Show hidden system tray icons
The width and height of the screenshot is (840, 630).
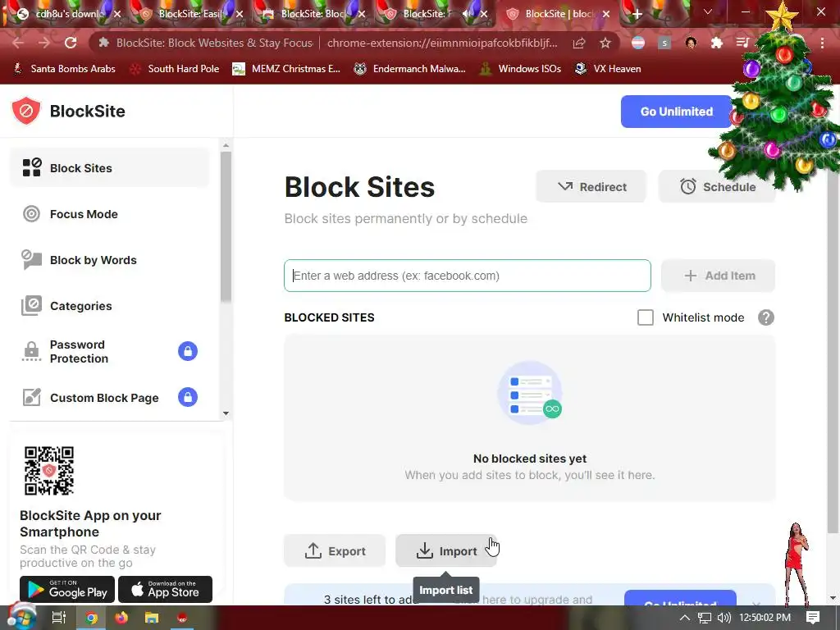685,618
